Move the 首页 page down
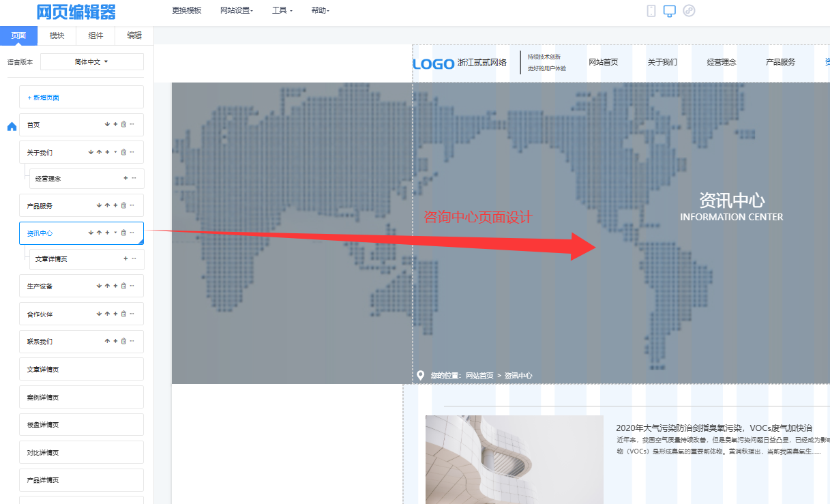 (x=107, y=124)
